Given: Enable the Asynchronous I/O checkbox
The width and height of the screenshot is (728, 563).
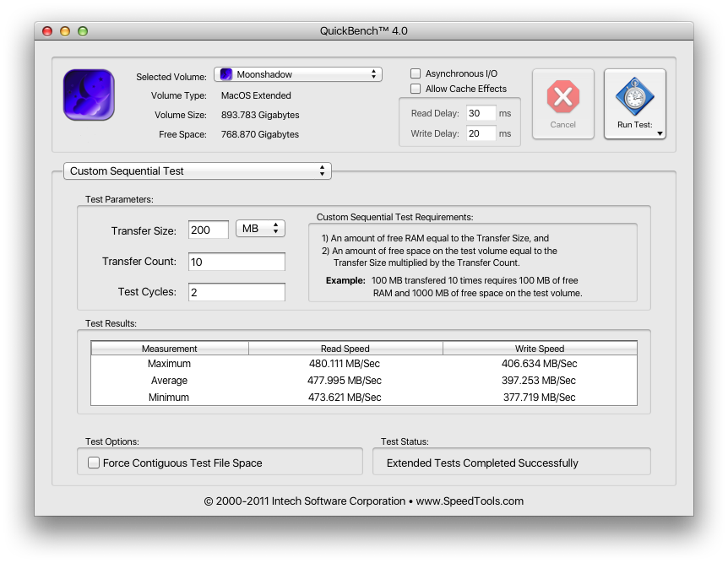Looking at the screenshot, I should pos(416,74).
